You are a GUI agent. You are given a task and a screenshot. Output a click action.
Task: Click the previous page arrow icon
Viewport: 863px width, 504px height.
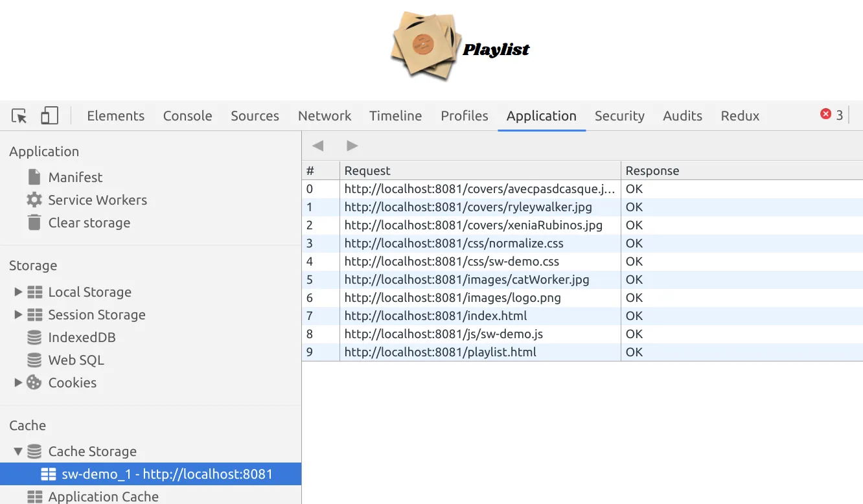pos(317,146)
